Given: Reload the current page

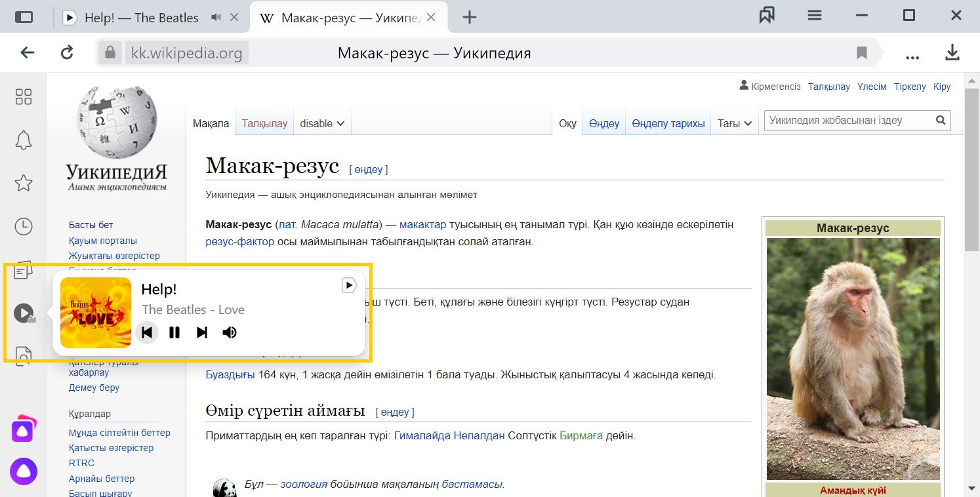Looking at the screenshot, I should pyautogui.click(x=67, y=52).
